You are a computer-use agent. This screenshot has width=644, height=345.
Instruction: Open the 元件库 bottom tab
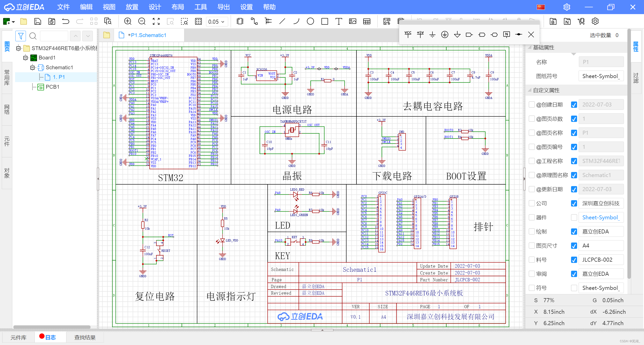[18, 337]
